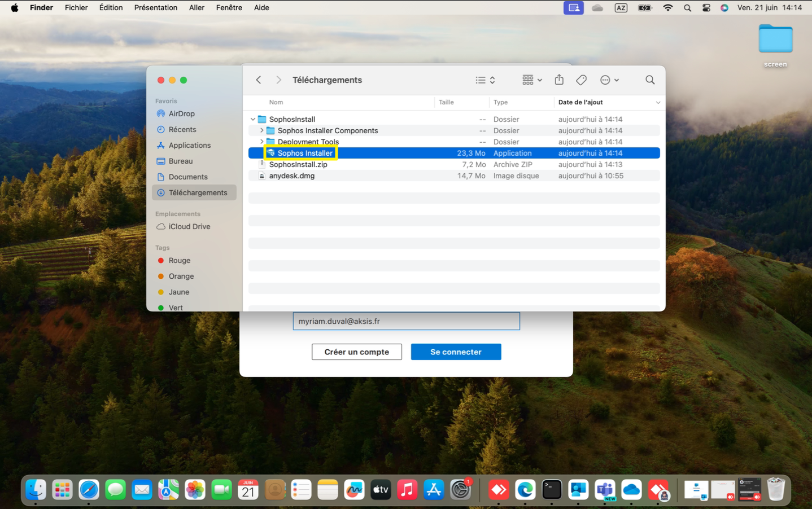Image resolution: width=812 pixels, height=509 pixels.
Task: Open the screen folder on the desktop
Action: [775, 45]
